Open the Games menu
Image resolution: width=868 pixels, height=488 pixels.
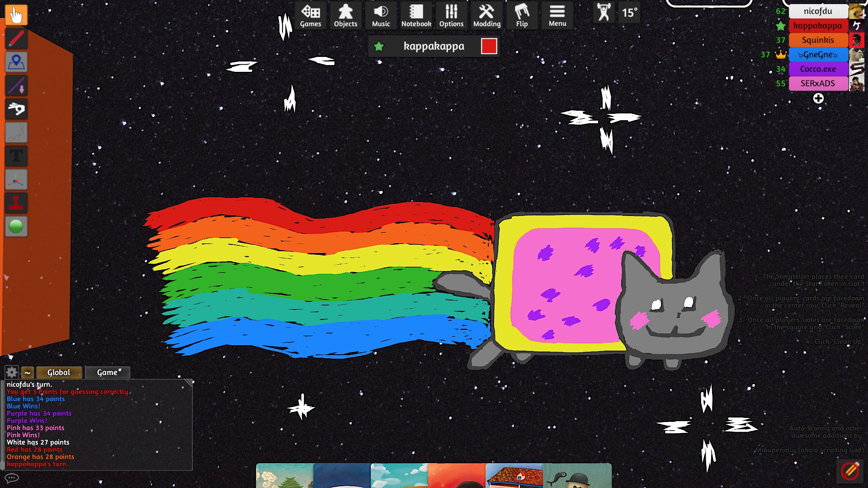click(x=311, y=16)
